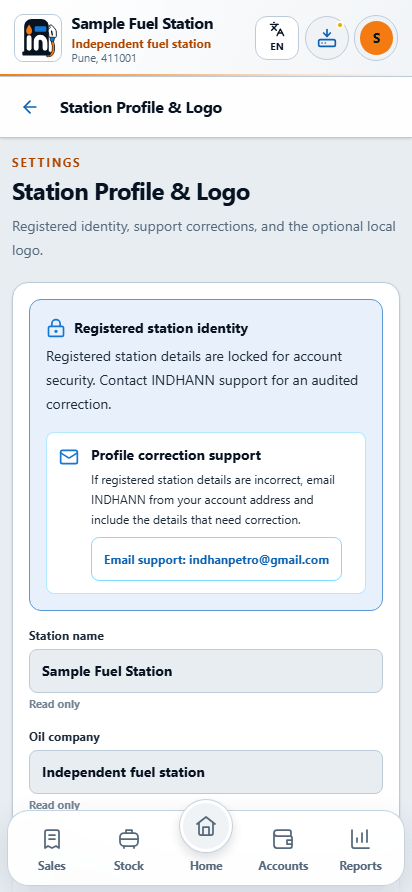Click the lock icon beside Registered station identity
412x892 pixels.
click(55, 328)
